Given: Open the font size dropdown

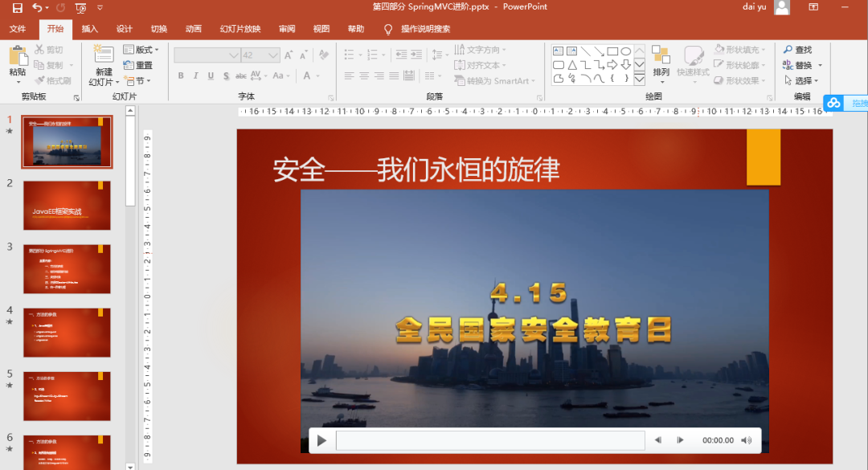Looking at the screenshot, I should (273, 55).
